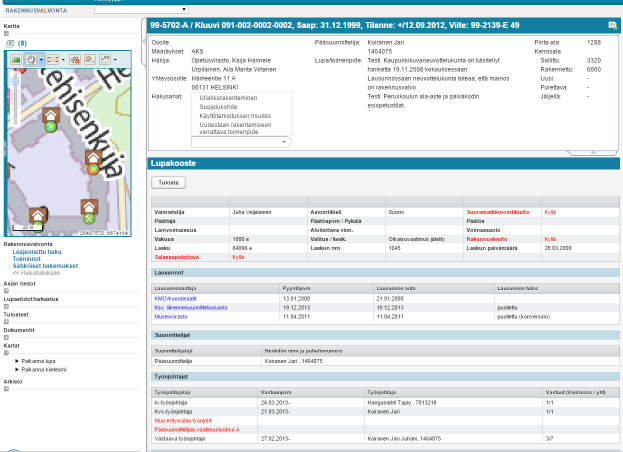Click the map window icon next to (8)

tap(10, 43)
